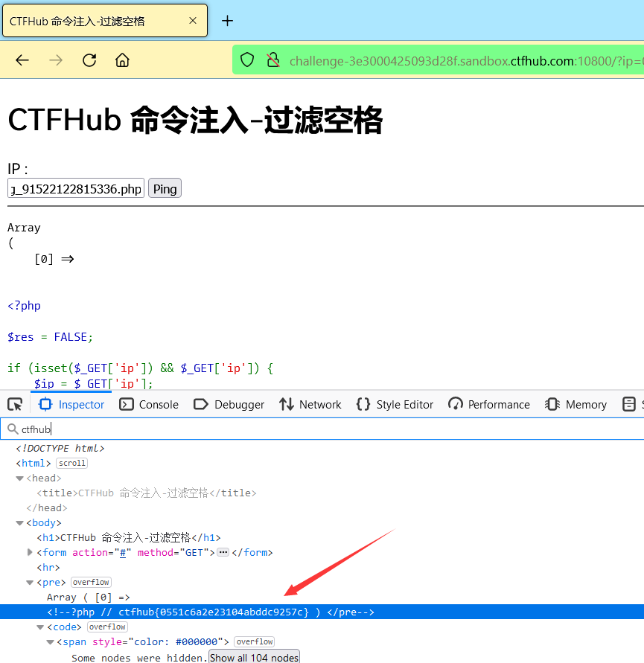Switch to the Inspector panel
Screen dimensions: 644x663
pyautogui.click(x=71, y=405)
